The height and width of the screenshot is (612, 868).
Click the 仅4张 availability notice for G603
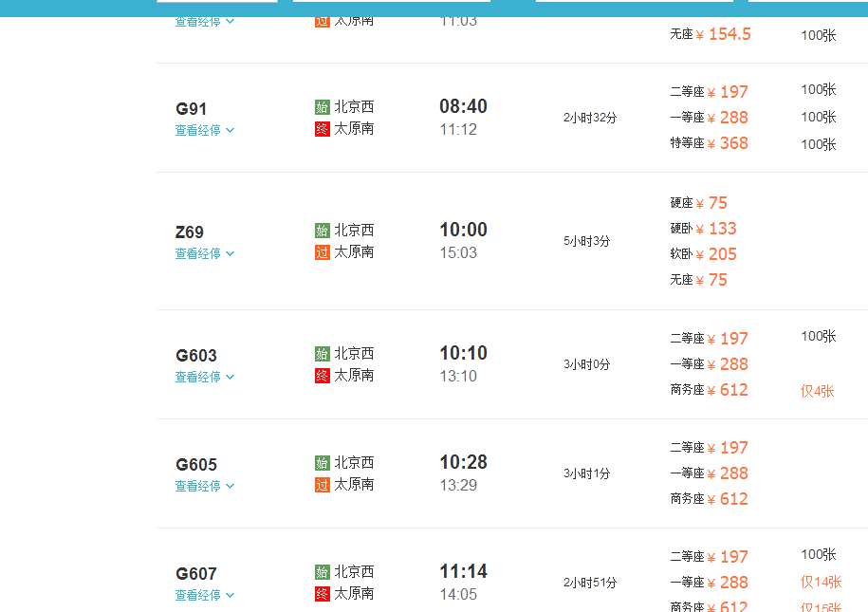click(817, 391)
